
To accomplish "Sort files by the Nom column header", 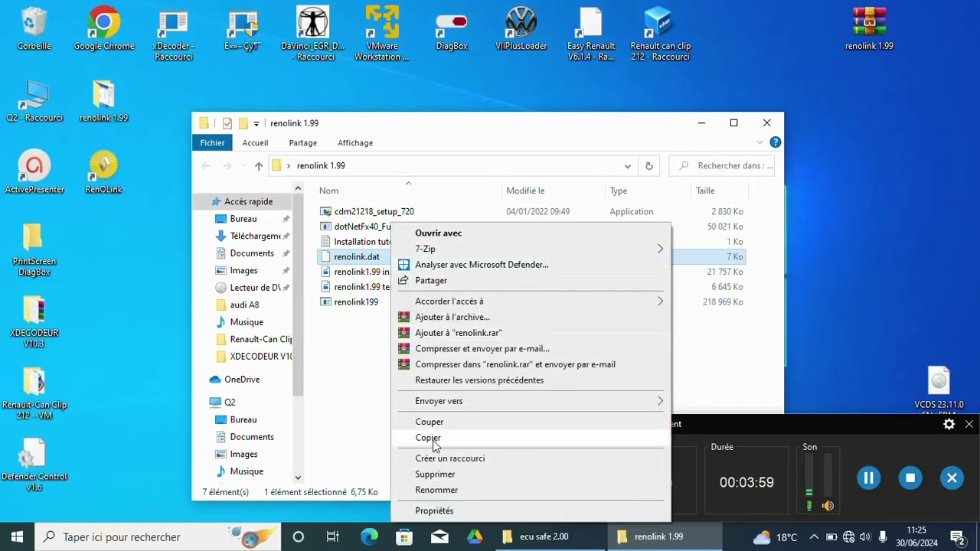I will click(x=328, y=191).
